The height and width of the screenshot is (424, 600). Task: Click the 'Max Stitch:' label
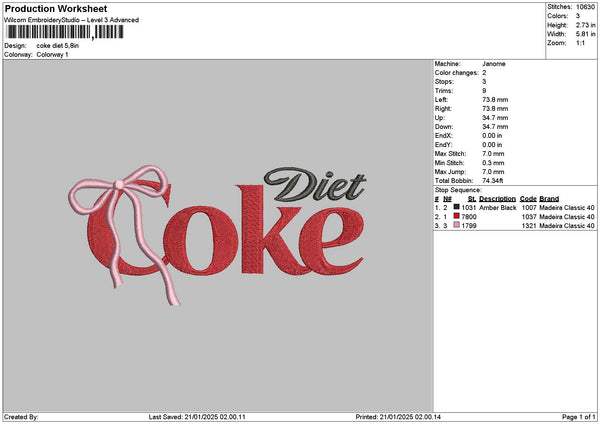450,154
